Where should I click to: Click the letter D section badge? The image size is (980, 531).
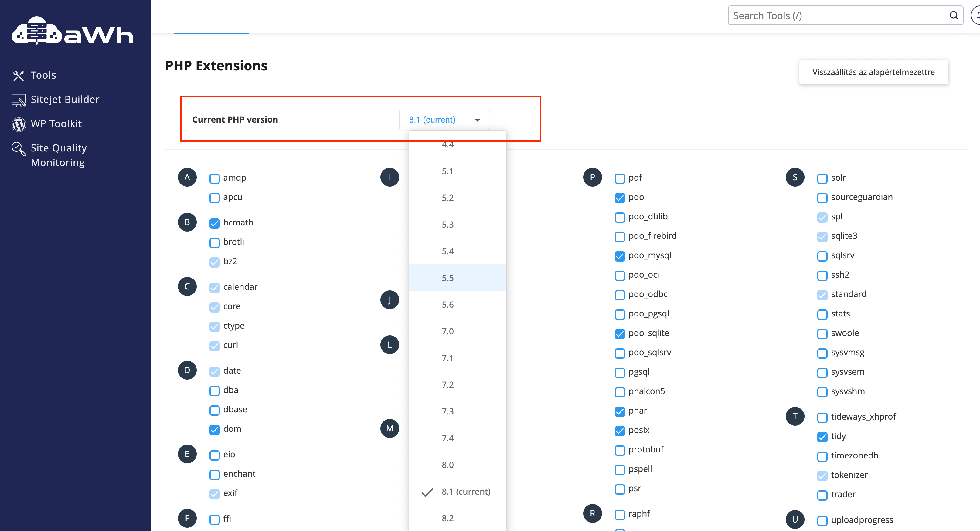pyautogui.click(x=187, y=370)
